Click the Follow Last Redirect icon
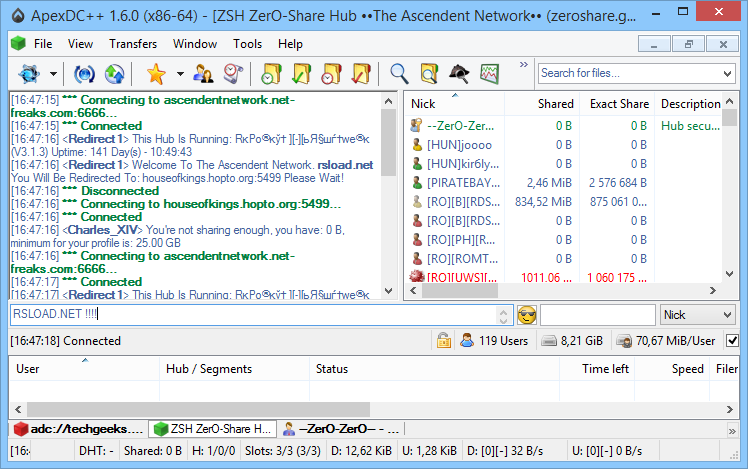 pos(114,74)
